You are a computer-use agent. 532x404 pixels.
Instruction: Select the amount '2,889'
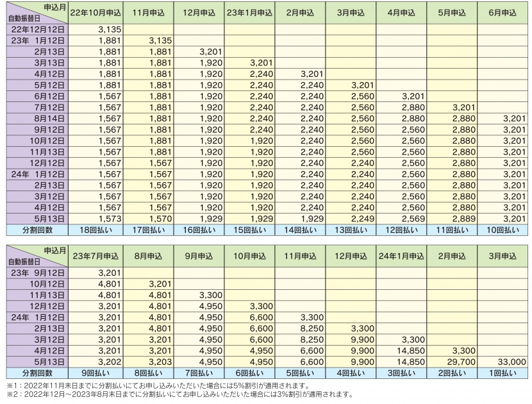pyautogui.click(x=464, y=219)
